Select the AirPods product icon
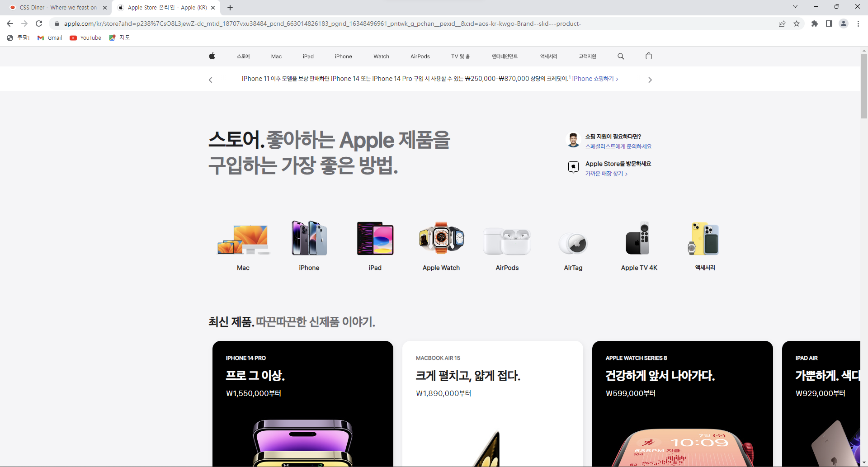 (507, 241)
